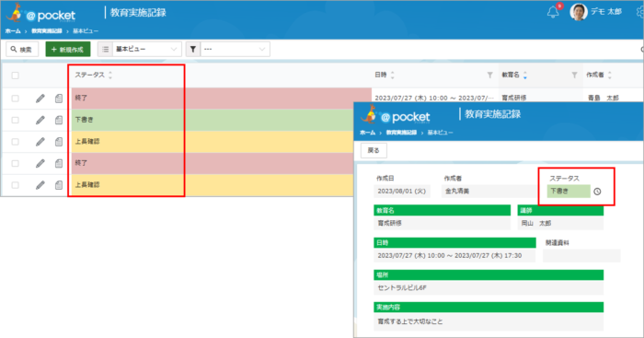Screen dimensions: 644x338
Task: Click the pencil icon on the last 上長確認 row
Action: pyautogui.click(x=40, y=185)
